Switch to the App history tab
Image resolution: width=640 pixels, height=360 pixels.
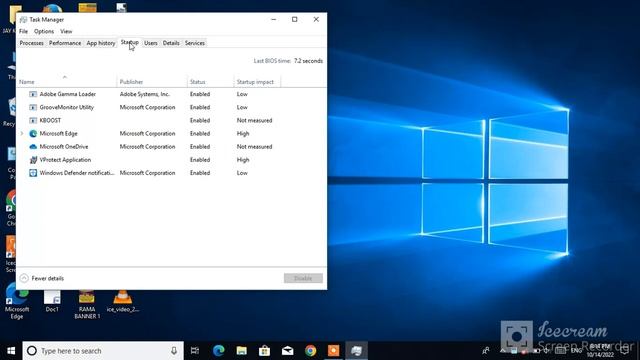click(x=101, y=43)
